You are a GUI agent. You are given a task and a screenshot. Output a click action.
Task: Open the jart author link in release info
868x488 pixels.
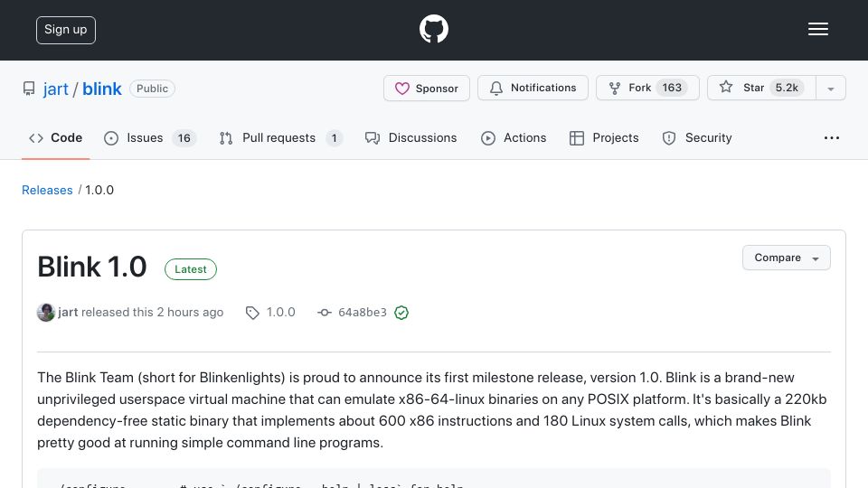68,313
